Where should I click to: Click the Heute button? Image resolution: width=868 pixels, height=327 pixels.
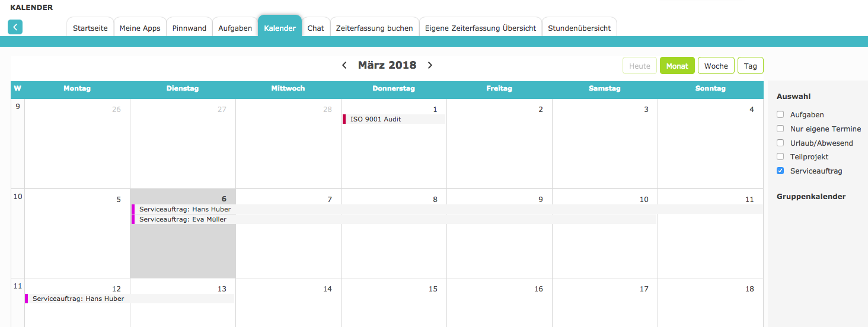click(x=640, y=66)
